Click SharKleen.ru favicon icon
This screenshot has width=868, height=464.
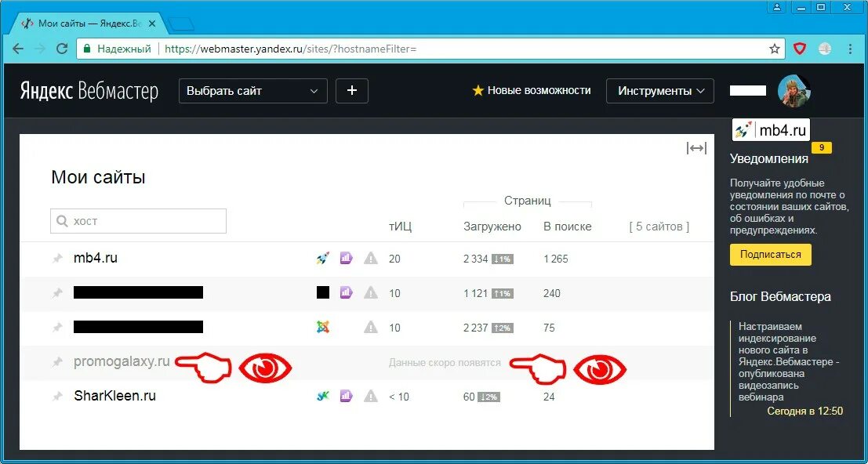323,396
